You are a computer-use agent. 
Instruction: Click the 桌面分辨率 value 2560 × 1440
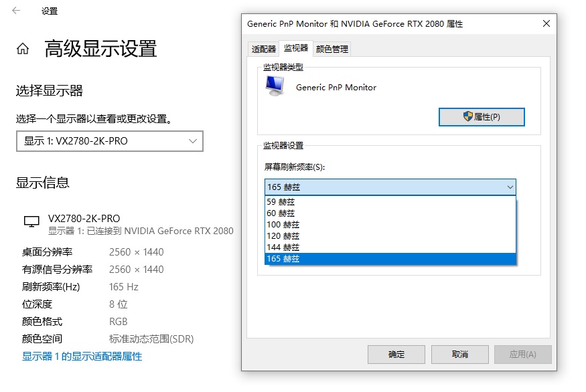(x=137, y=252)
